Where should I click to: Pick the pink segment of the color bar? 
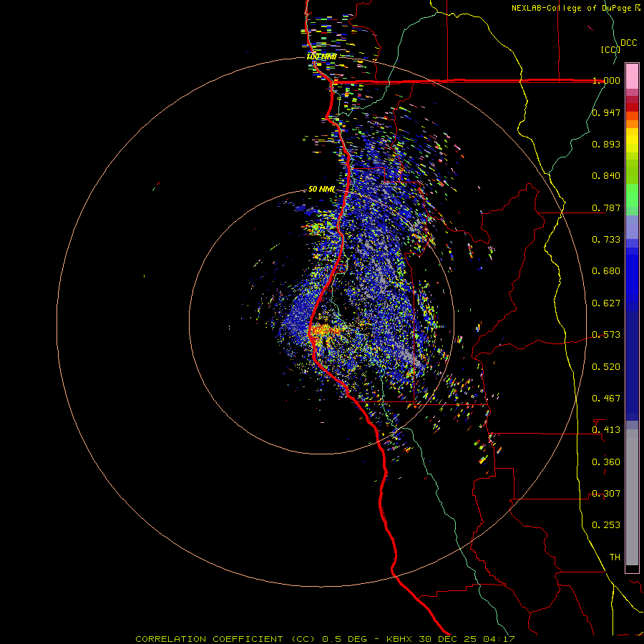point(632,76)
